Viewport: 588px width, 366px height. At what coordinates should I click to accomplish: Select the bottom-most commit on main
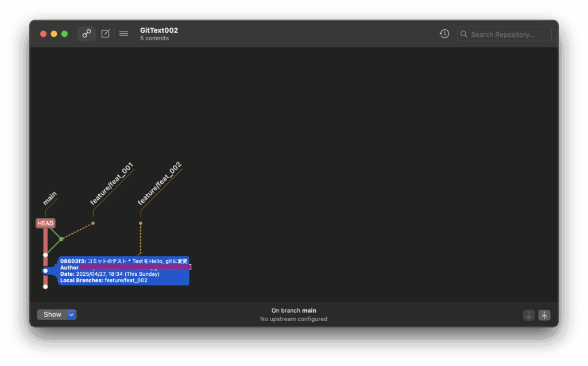[45, 287]
